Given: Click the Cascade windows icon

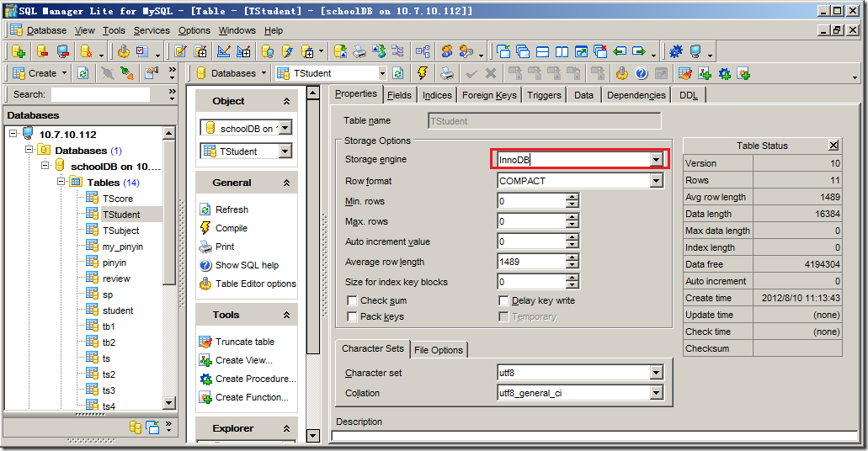Looking at the screenshot, I should tap(523, 51).
